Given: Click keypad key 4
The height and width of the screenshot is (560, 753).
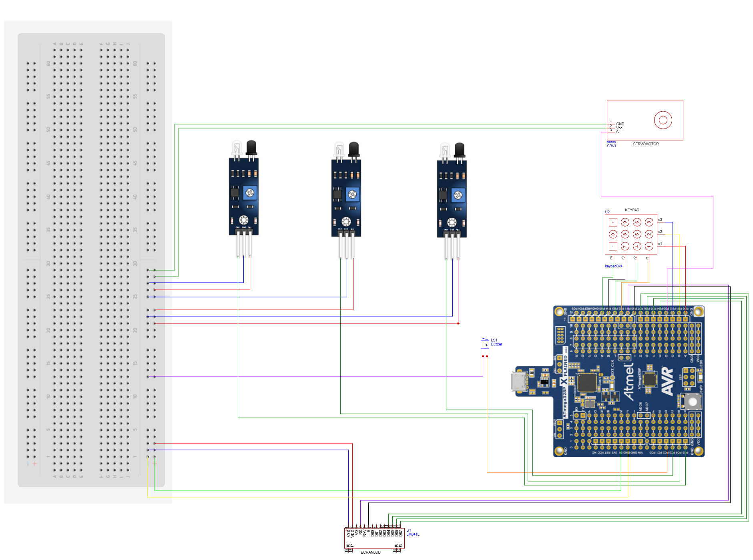Looking at the screenshot, I should tap(637, 246).
